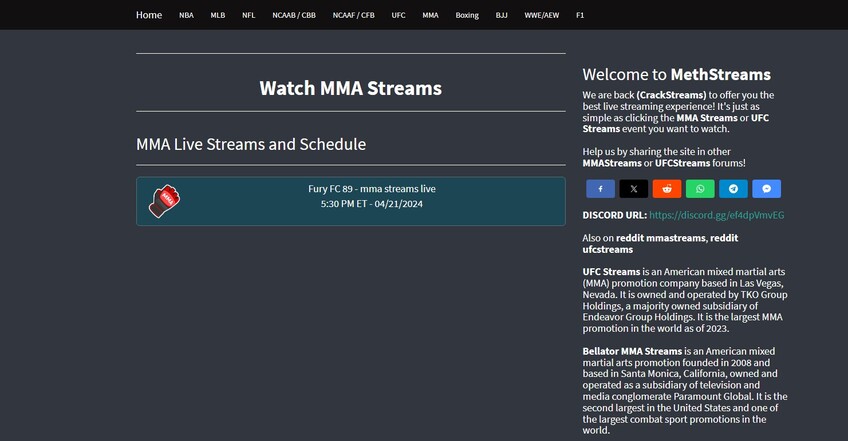848x441 pixels.
Task: Open the NFL streams section
Action: tap(248, 15)
